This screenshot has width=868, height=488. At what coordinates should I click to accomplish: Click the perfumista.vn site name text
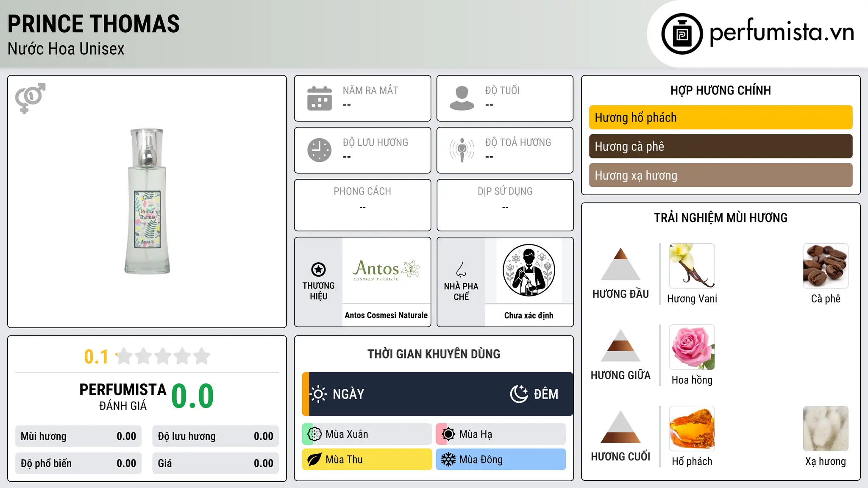click(x=782, y=32)
